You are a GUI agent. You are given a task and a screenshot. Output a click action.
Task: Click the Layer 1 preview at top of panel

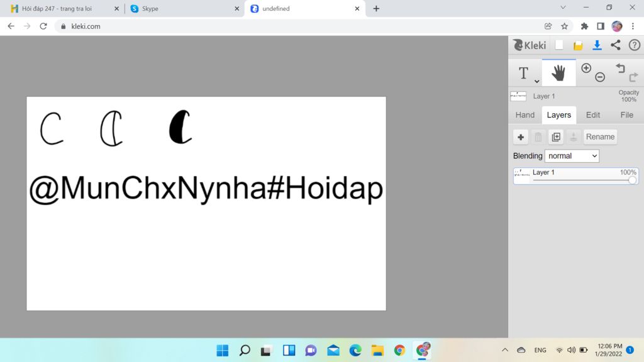click(x=518, y=96)
